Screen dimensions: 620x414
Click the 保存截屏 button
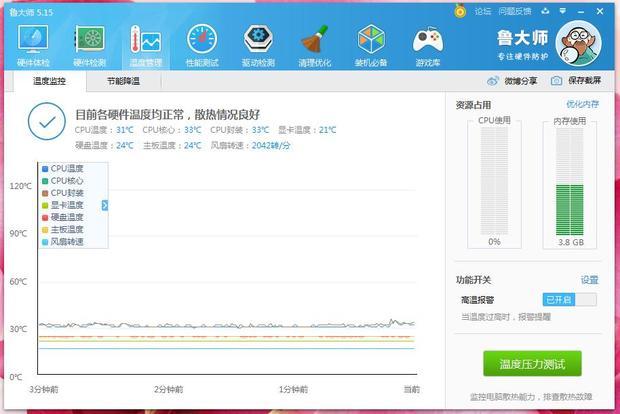584,81
